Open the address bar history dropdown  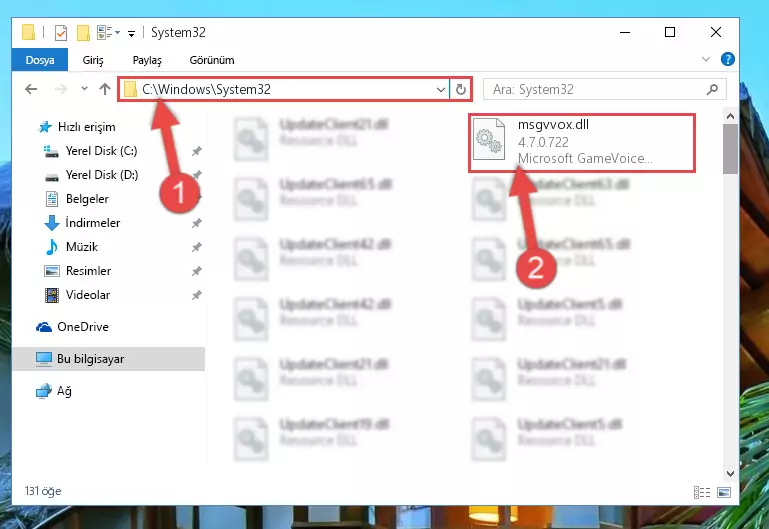point(440,90)
